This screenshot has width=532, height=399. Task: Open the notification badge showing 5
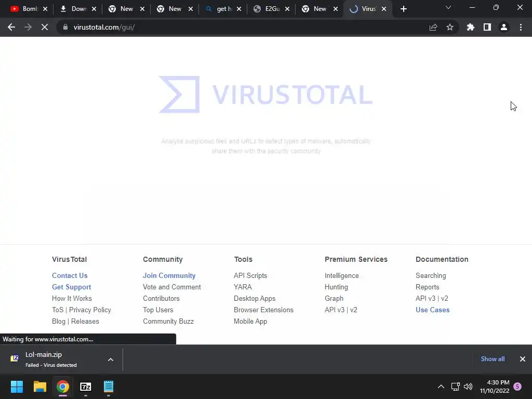[x=517, y=387]
